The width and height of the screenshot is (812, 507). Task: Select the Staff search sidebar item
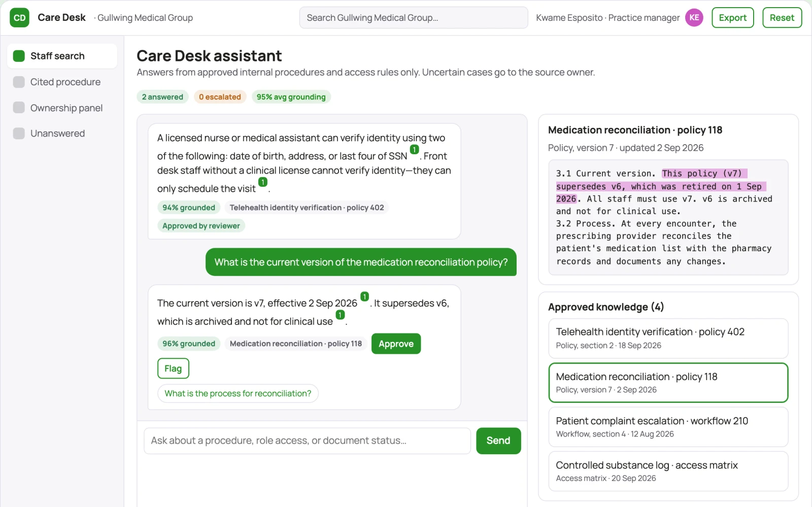[62, 56]
